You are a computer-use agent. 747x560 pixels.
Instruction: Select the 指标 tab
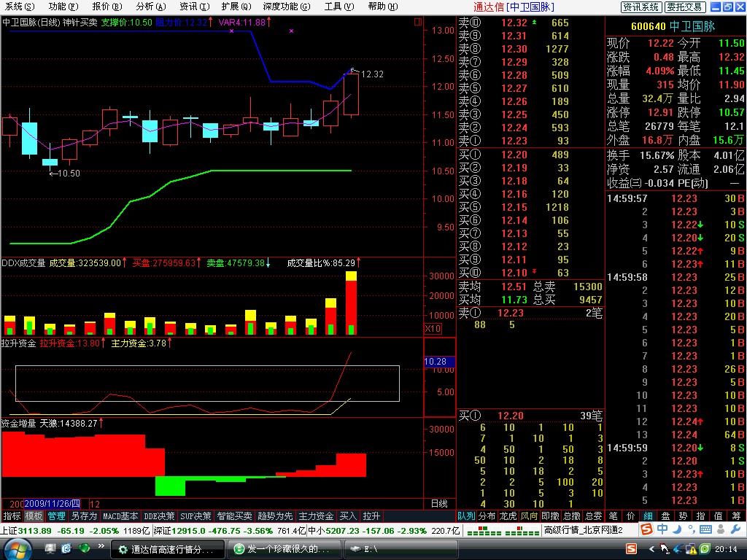(x=12, y=516)
